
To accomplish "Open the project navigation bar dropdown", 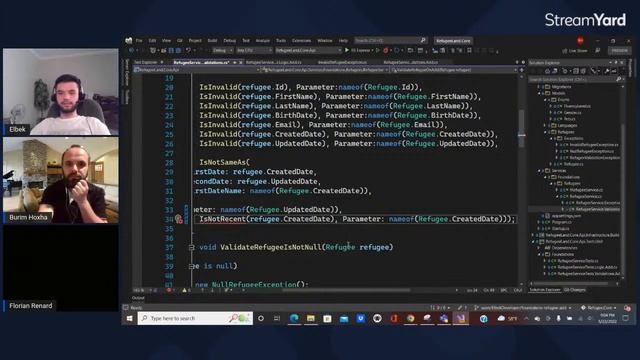I will (198, 70).
